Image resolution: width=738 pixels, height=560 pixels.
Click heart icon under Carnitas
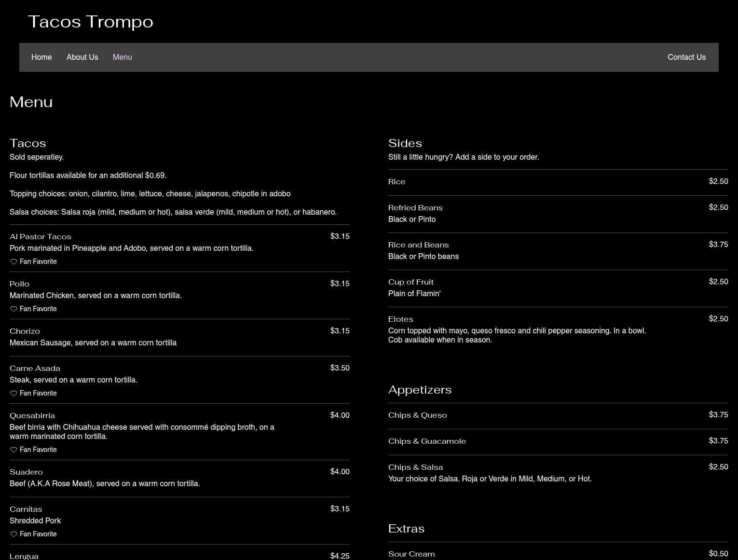(x=14, y=534)
